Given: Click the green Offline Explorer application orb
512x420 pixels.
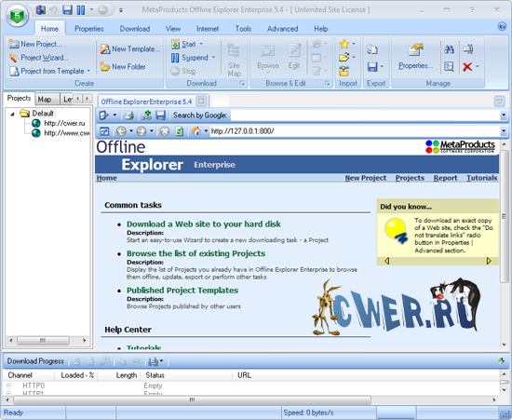Looking at the screenshot, I should [x=18, y=15].
